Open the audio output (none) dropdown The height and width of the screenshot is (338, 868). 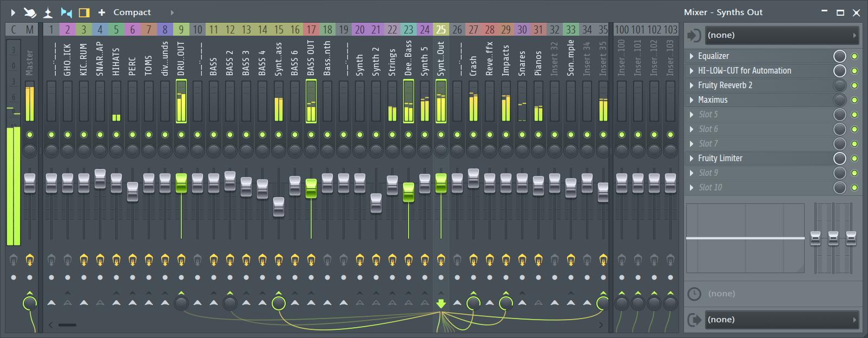point(782,320)
